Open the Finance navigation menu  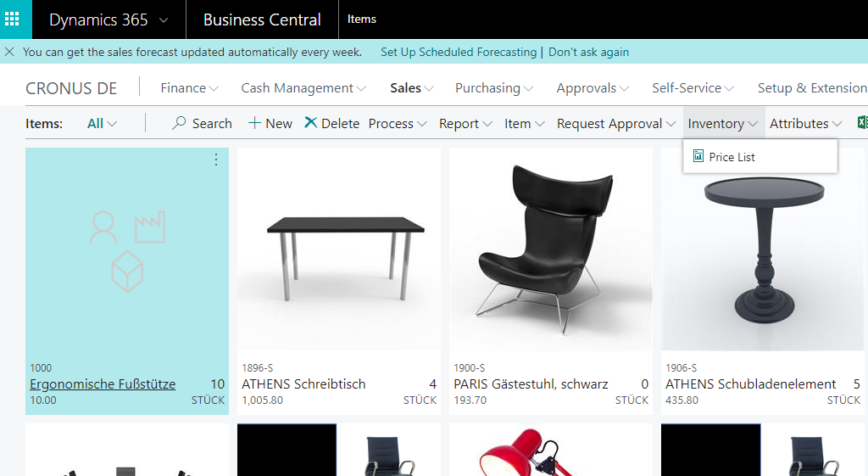189,88
